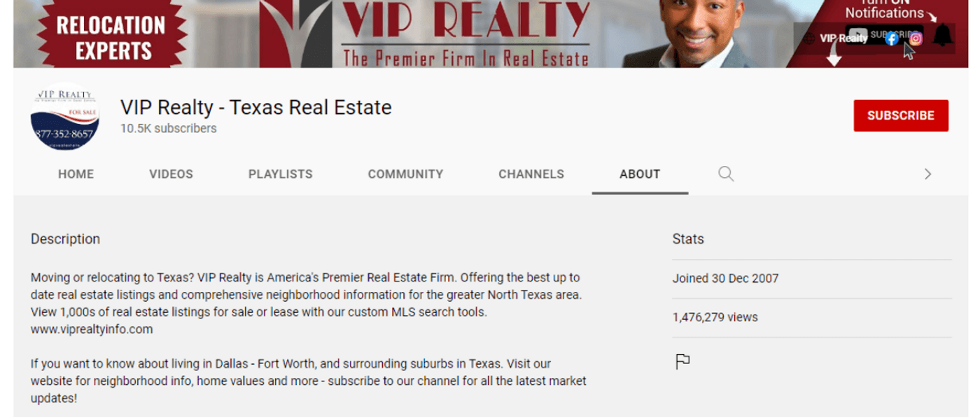Click the VIP Realty website globe icon
This screenshot has width=980, height=420.
click(809, 38)
